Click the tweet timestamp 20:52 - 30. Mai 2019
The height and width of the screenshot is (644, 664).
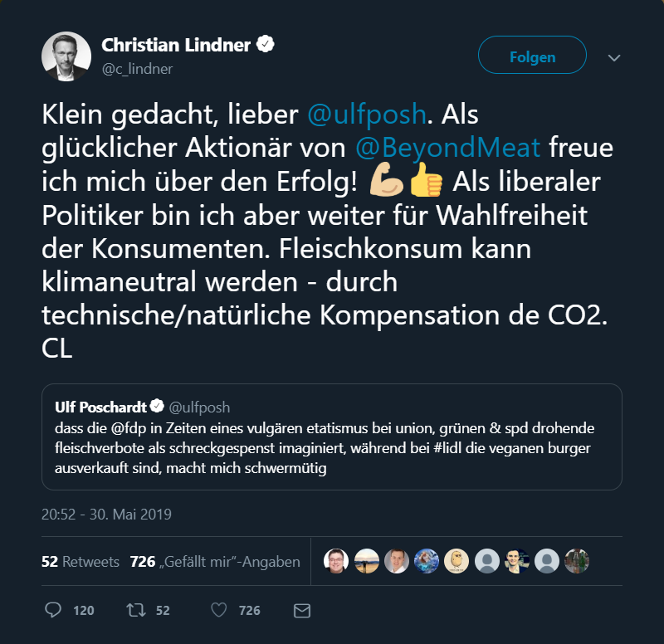(106, 515)
